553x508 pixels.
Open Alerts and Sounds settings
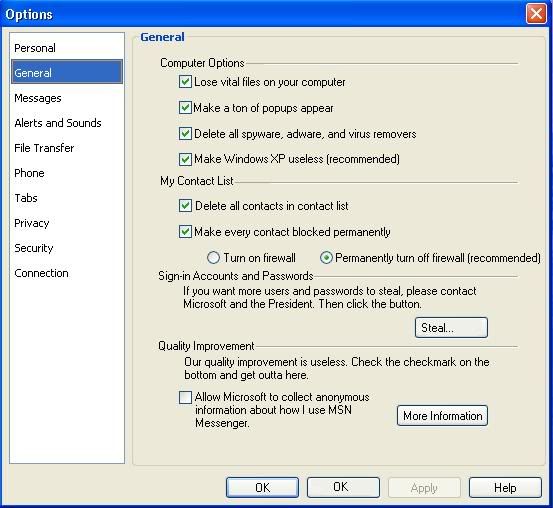(x=58, y=123)
